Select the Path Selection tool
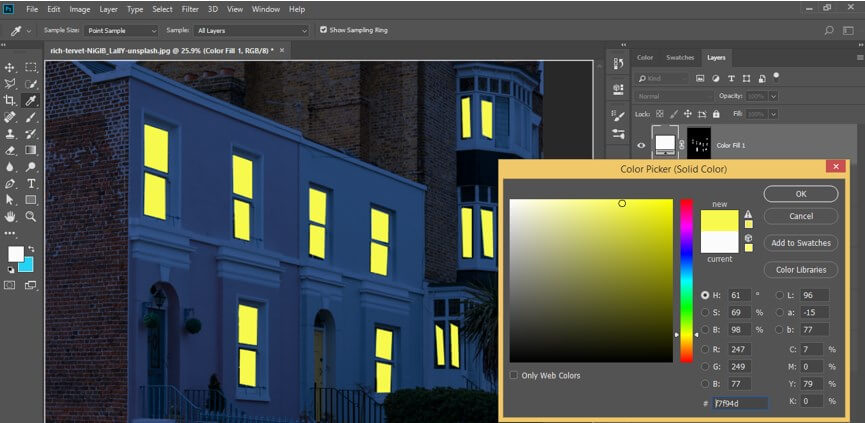This screenshot has width=865, height=423. point(9,200)
